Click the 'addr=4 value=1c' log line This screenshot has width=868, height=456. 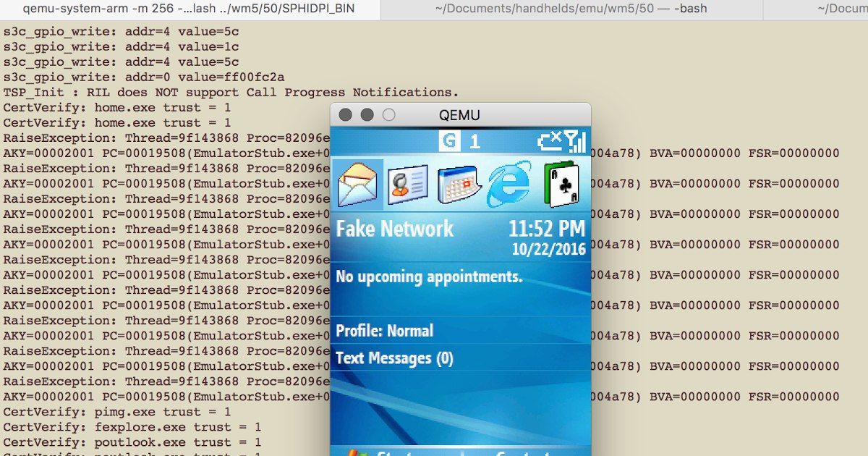(121, 46)
